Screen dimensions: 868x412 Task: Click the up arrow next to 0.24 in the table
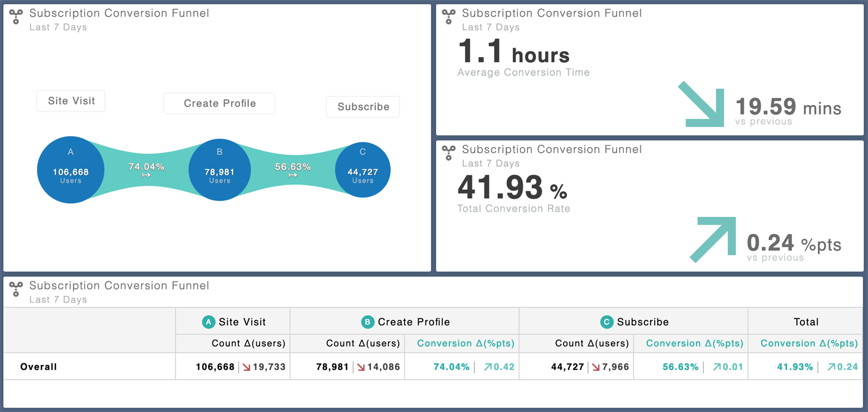coord(831,367)
